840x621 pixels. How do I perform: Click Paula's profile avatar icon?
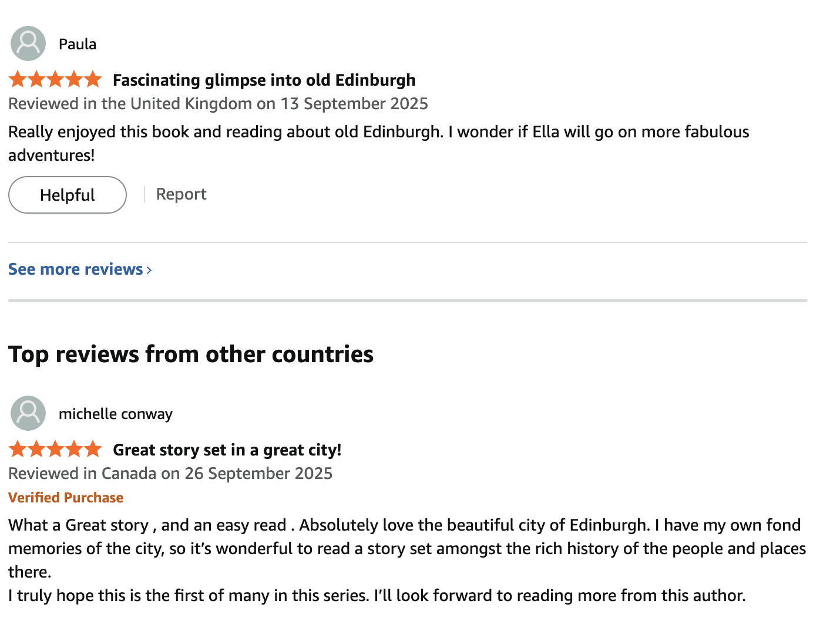click(28, 43)
